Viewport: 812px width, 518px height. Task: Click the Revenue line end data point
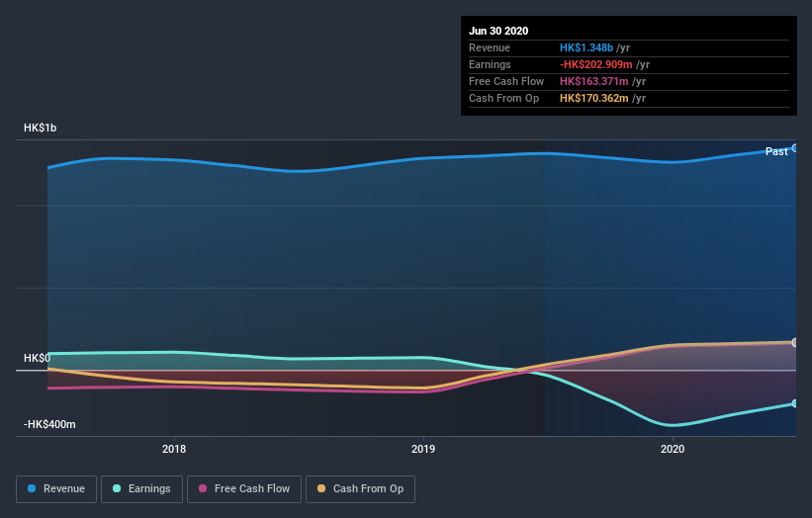point(794,148)
